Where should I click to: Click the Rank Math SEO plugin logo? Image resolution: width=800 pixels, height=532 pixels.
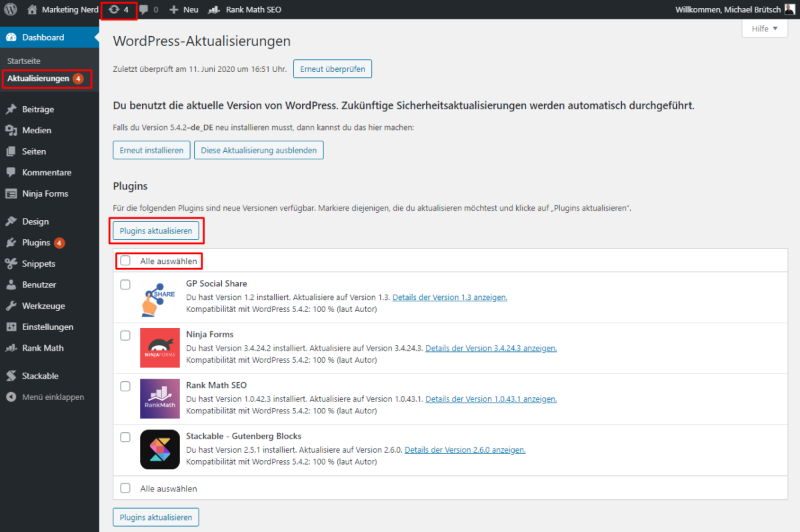click(x=159, y=399)
